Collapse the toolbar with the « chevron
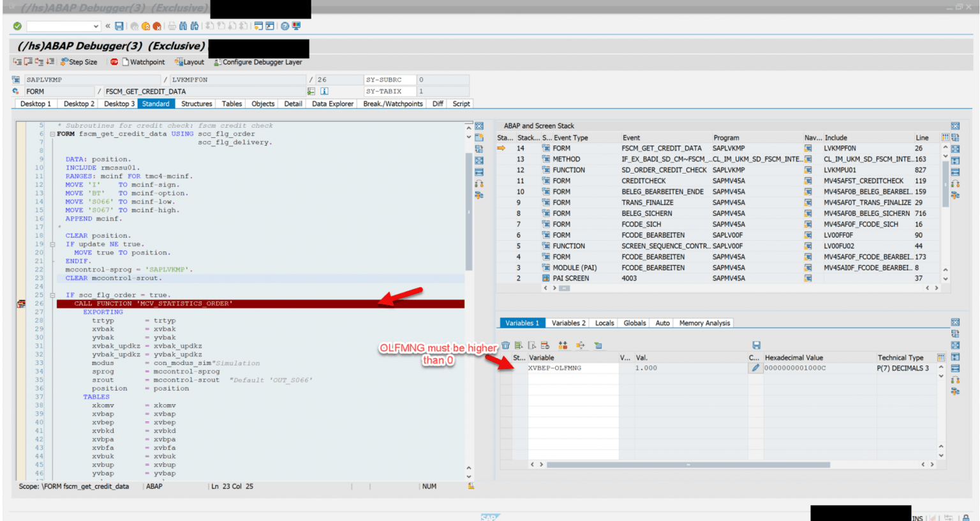The image size is (980, 521). 108,26
